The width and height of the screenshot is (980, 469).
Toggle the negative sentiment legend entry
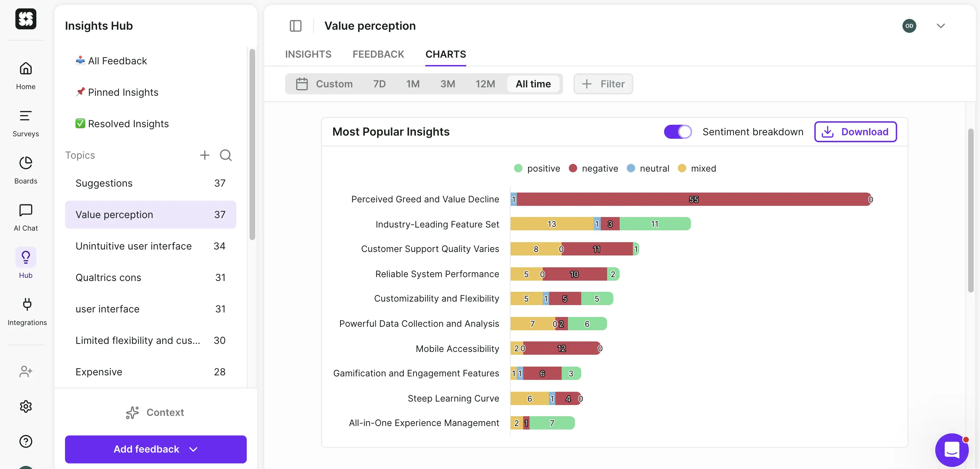tap(593, 168)
